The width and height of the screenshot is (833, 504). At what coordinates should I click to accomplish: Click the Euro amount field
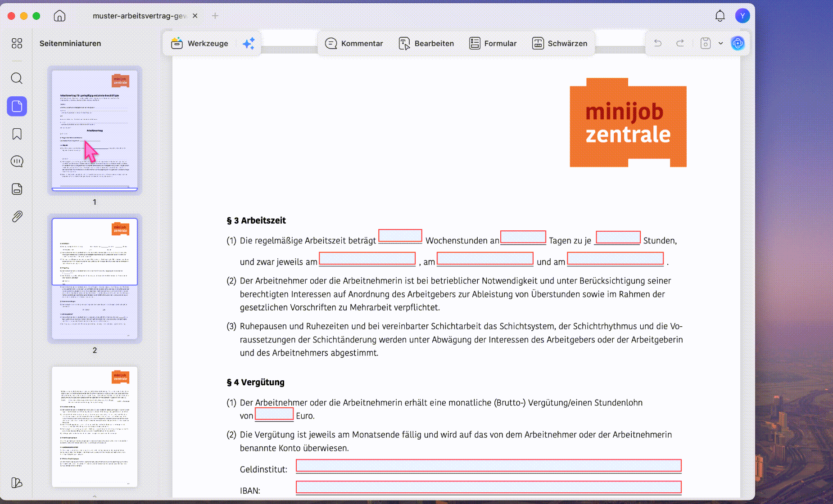(274, 414)
